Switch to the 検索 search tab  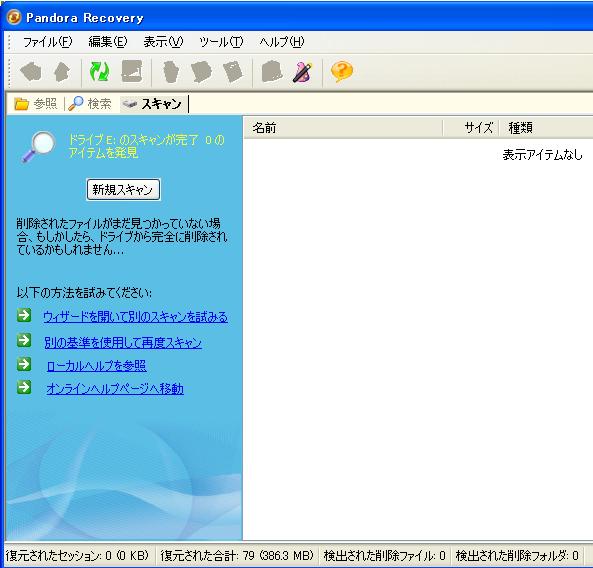tap(90, 103)
